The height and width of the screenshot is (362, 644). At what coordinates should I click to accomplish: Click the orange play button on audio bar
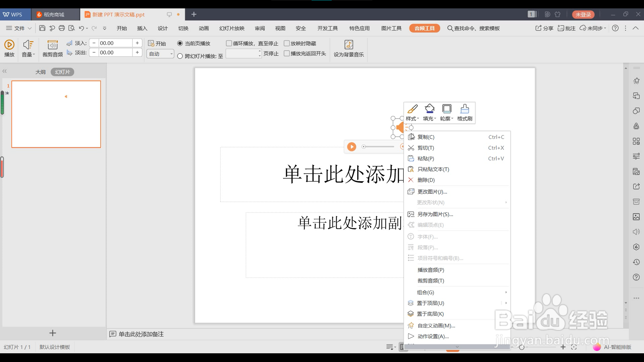tap(352, 147)
